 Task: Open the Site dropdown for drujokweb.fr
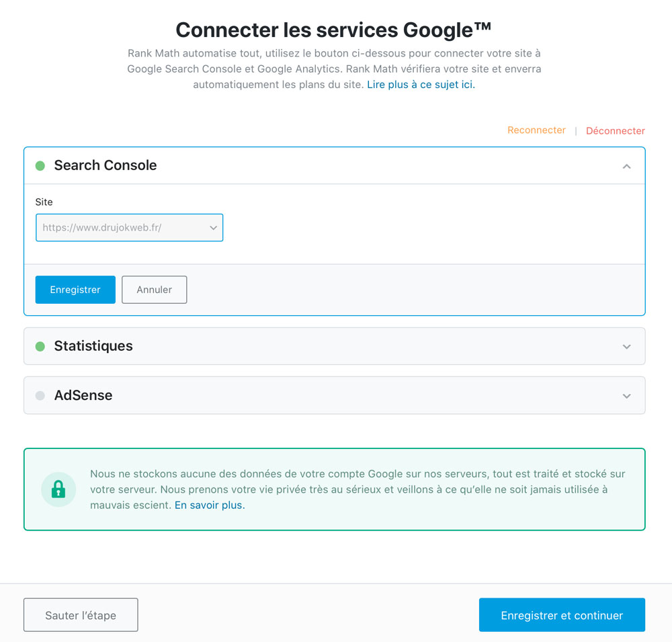129,227
